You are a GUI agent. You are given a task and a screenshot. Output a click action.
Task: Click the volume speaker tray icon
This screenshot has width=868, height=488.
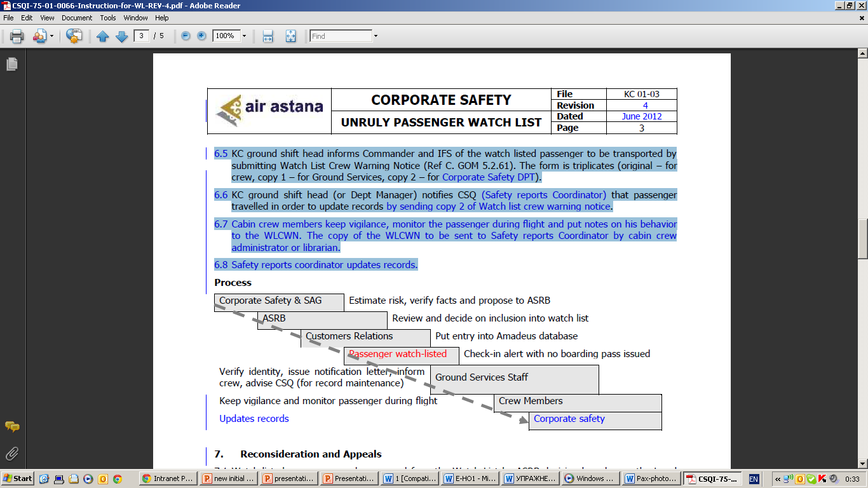[x=834, y=478]
